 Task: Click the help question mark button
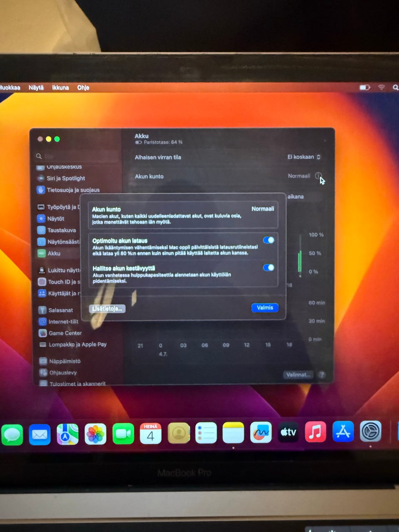322,374
